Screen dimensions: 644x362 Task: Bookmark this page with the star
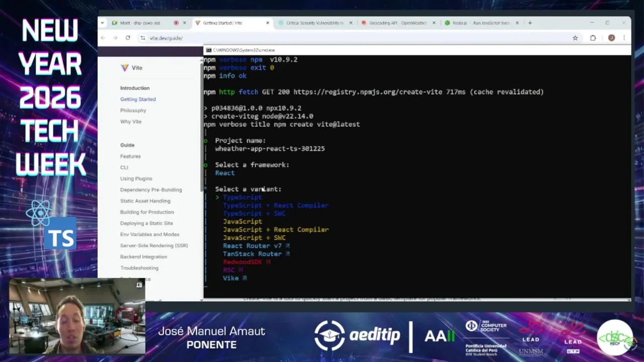pyautogui.click(x=575, y=38)
